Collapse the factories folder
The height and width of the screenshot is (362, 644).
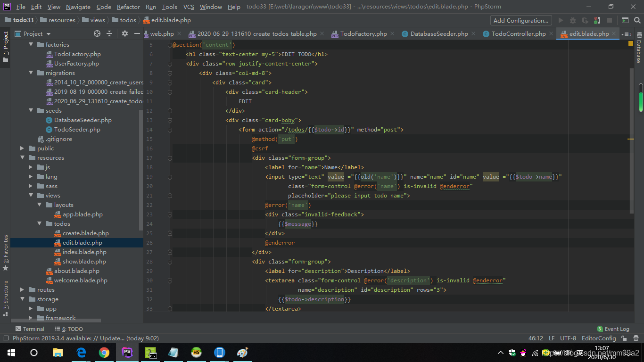(x=31, y=45)
